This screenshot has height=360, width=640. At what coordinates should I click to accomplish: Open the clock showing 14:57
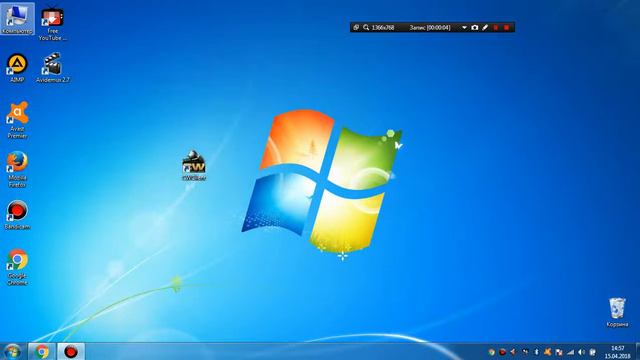click(617, 352)
